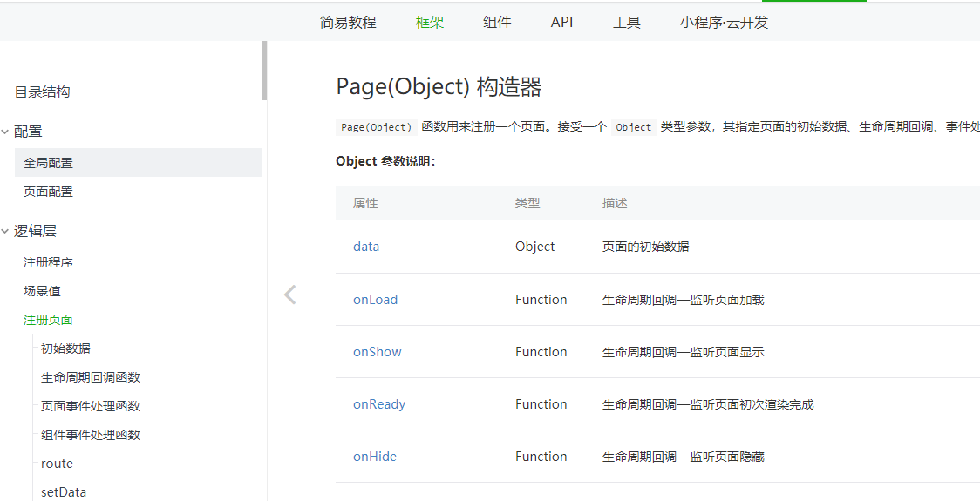Collapse the 逻辑层 section chevron

(x=5, y=231)
